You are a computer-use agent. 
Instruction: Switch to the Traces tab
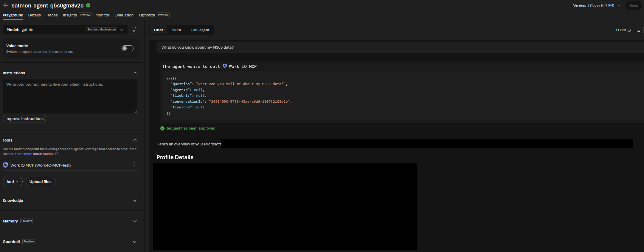[x=52, y=15]
